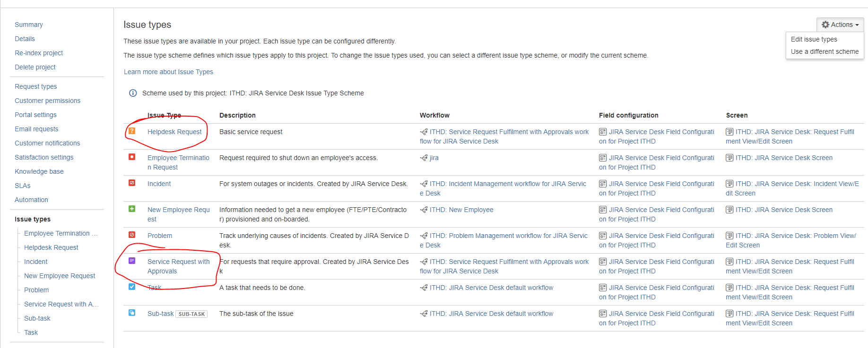Click the orange Helpdesk Request issue icon
This screenshot has height=348, width=868.
click(132, 131)
